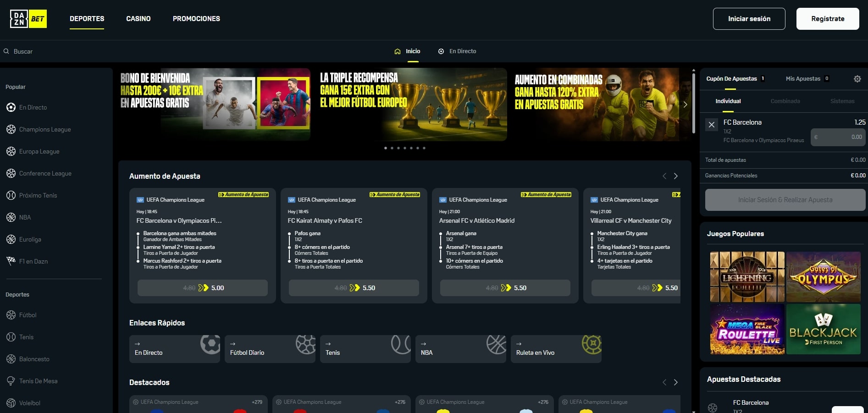The width and height of the screenshot is (868, 413).
Task: Click the stake amount input in bet slip
Action: 838,137
